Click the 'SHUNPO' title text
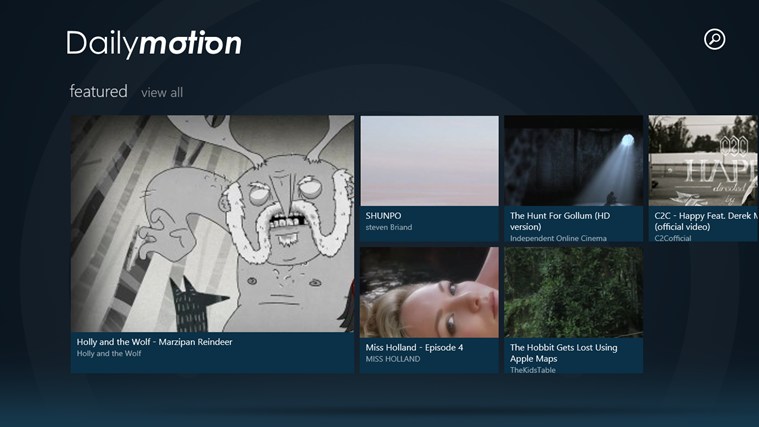The height and width of the screenshot is (427, 759). pos(384,215)
